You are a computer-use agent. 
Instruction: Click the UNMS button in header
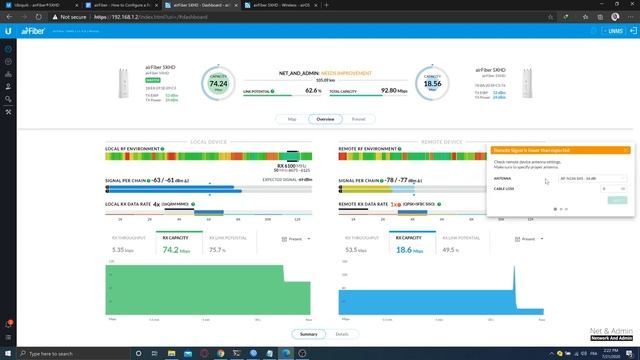pos(613,31)
